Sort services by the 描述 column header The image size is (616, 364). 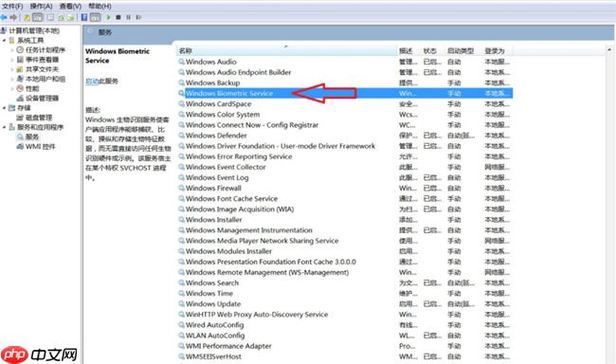coord(408,50)
